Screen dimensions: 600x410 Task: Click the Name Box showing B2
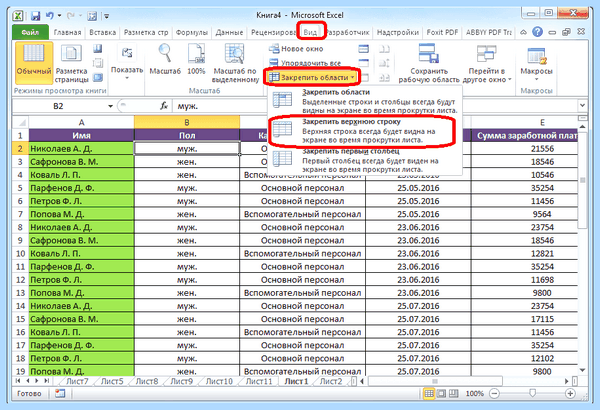click(58, 106)
